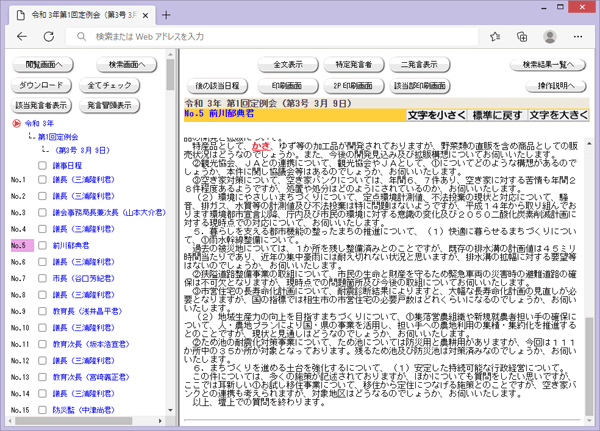Select the 令和 3年第1回定例会 browser tab
Image resolution: width=600 pixels, height=431 pixels.
coord(80,15)
